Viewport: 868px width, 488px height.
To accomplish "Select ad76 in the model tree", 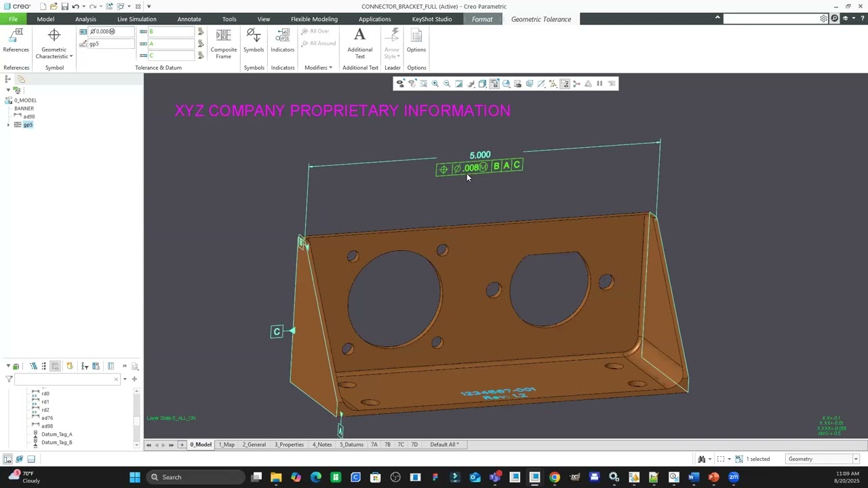I will [x=47, y=418].
